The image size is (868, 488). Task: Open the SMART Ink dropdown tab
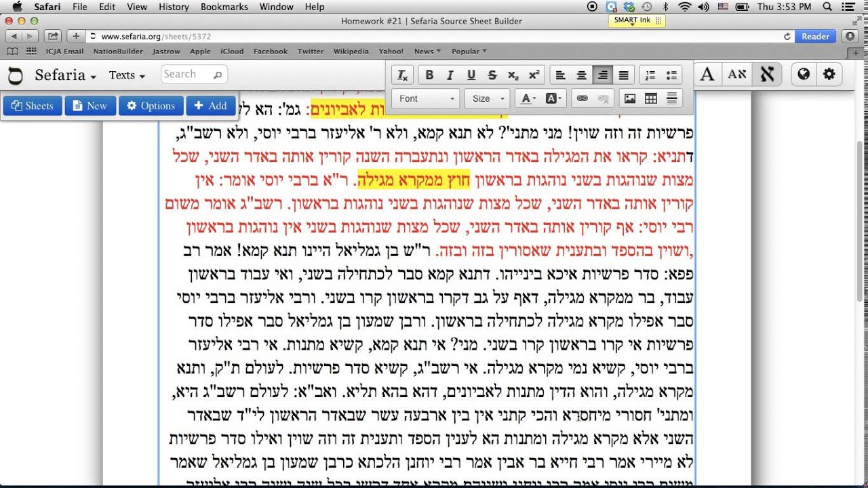637,20
